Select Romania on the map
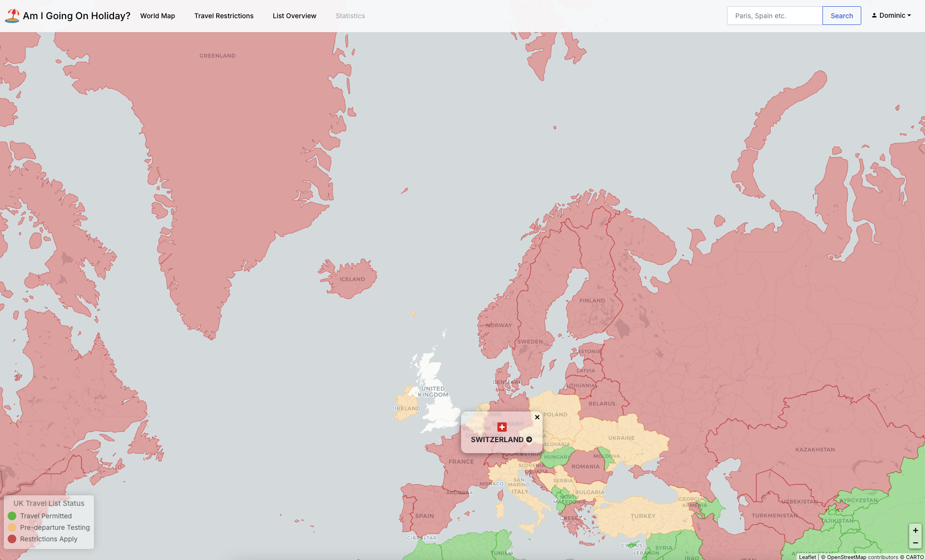 coord(585,467)
